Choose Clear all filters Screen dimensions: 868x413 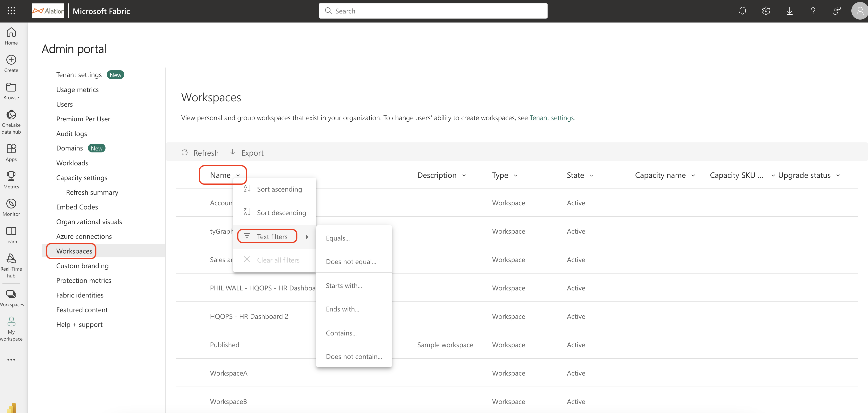click(x=275, y=260)
